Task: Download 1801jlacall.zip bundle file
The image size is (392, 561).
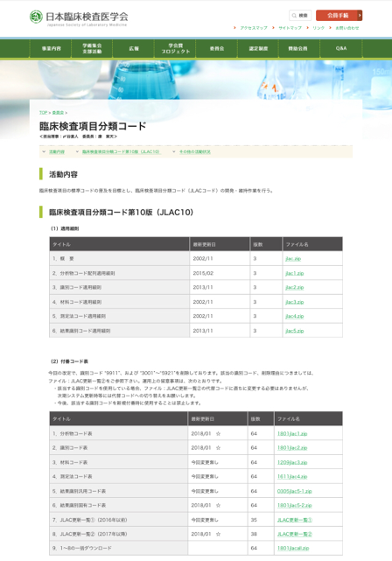Action: (x=293, y=548)
